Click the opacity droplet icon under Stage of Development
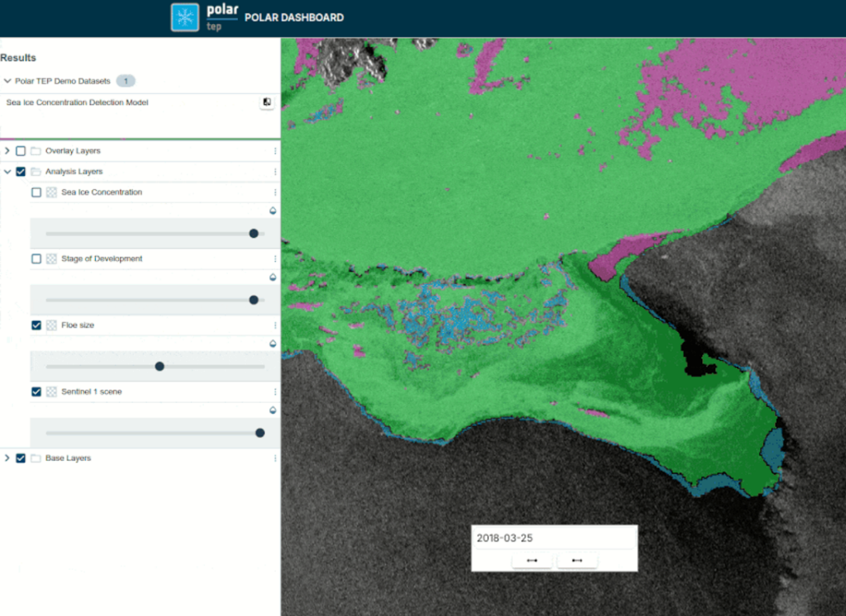Screen dimensions: 846x616 tap(273, 277)
